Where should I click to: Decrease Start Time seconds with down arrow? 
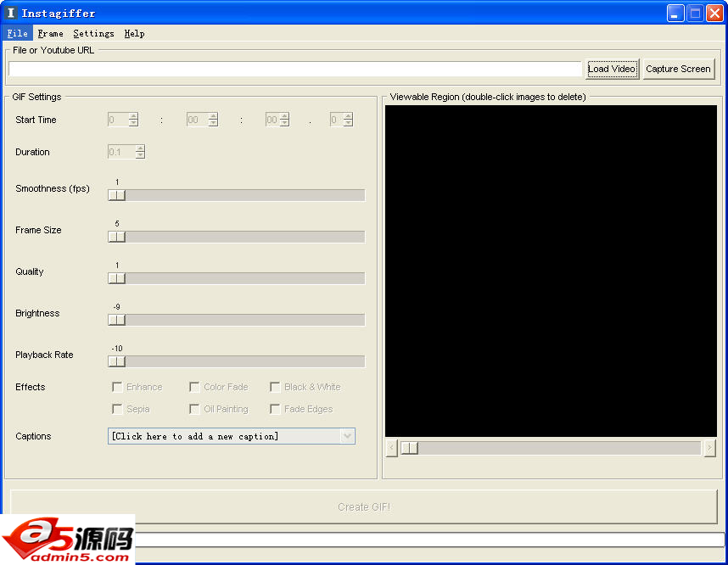(284, 123)
